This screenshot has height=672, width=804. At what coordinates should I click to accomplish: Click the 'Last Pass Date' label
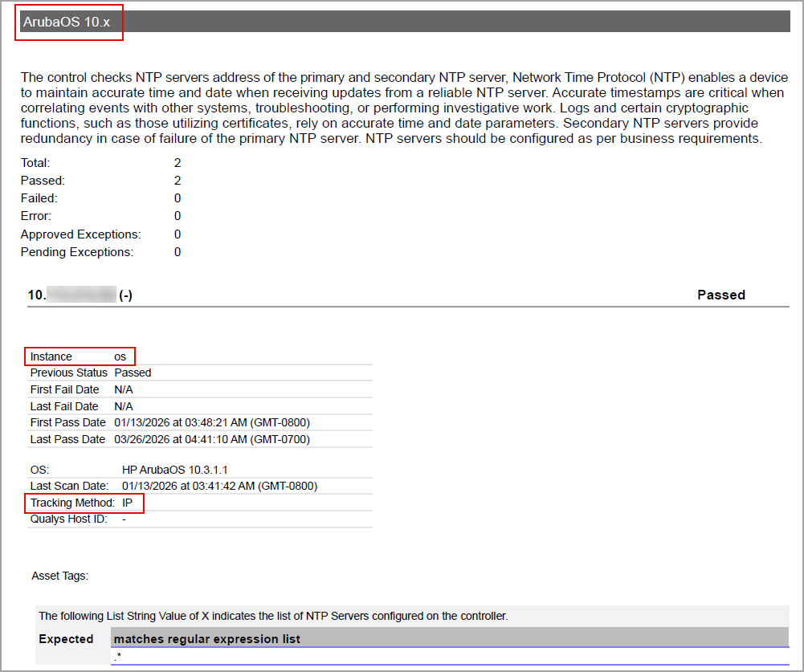pyautogui.click(x=67, y=439)
